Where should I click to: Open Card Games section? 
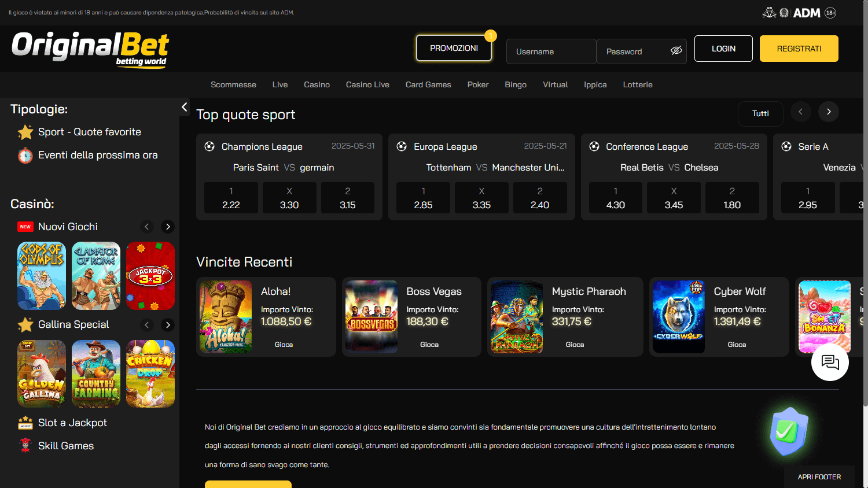(x=428, y=84)
